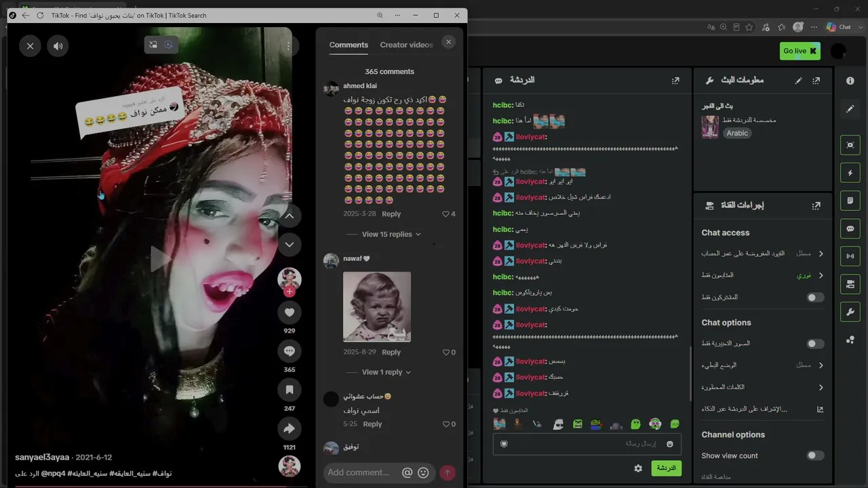
Task: Open the emoji picker in chat input
Action: (x=670, y=444)
